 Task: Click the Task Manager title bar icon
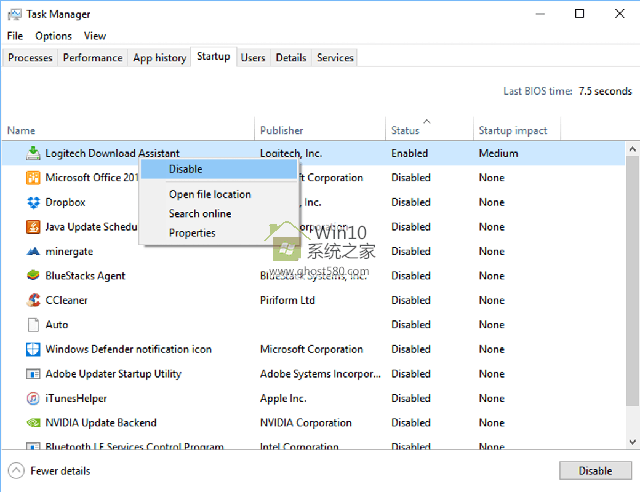(x=14, y=14)
